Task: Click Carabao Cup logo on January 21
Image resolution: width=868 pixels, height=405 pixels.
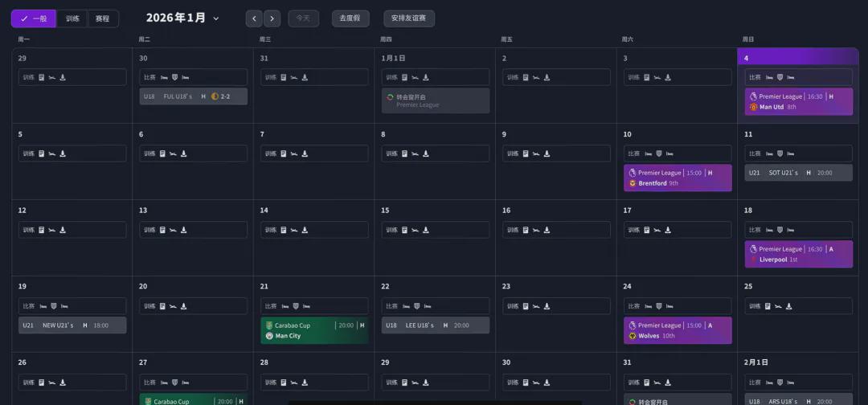Action: click(x=269, y=325)
